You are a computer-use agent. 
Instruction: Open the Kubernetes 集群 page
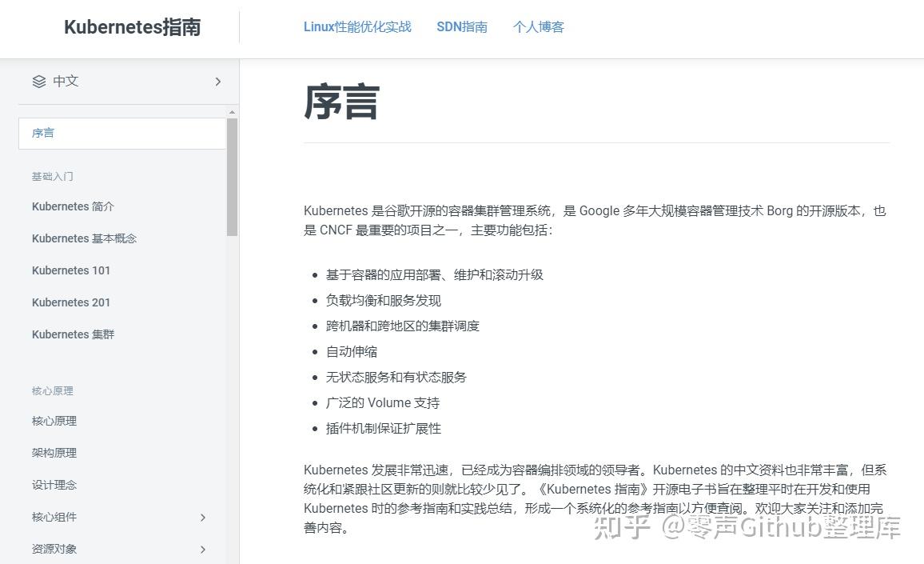coord(73,334)
